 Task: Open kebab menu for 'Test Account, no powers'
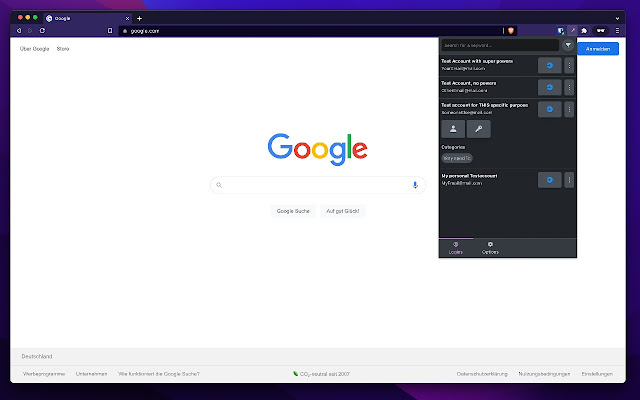(569, 87)
